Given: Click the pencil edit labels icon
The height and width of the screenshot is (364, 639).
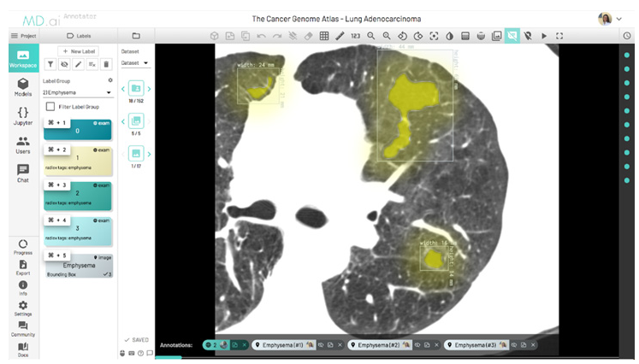Looking at the screenshot, I should point(78,64).
